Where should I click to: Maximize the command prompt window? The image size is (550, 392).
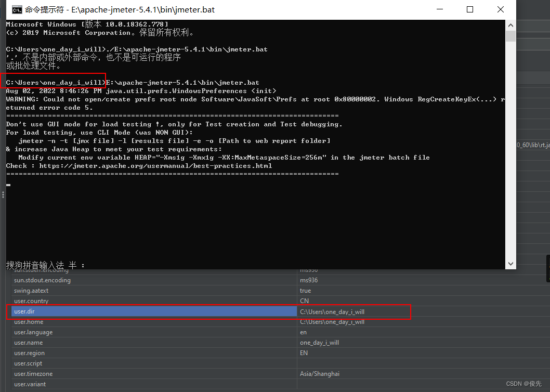[470, 9]
